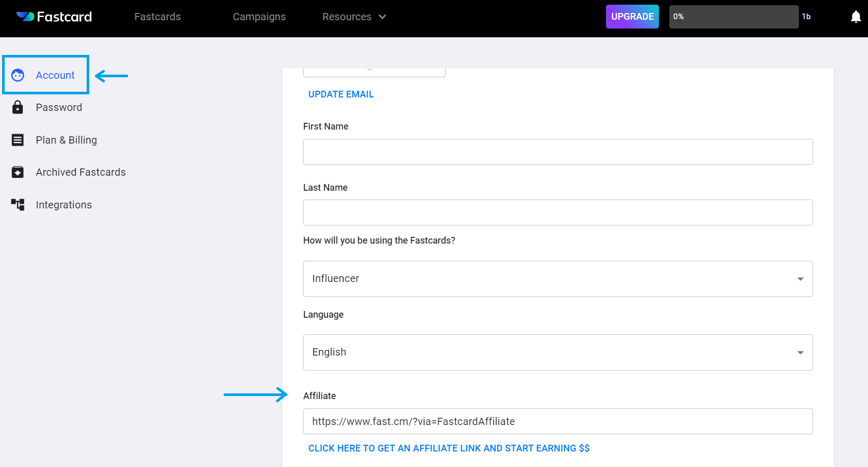Click the English dropdown arrow

(x=800, y=352)
